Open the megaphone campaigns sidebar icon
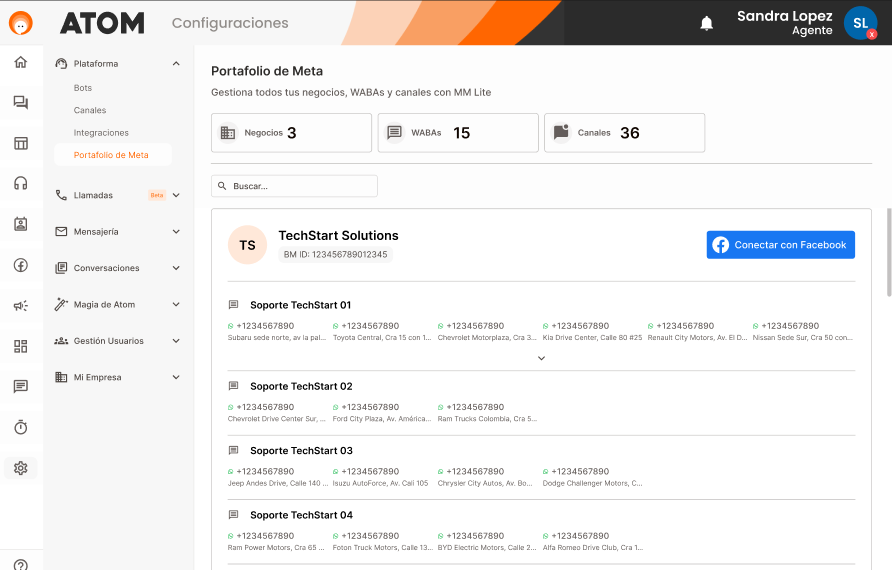Screen dimensions: 892x570 point(21,306)
